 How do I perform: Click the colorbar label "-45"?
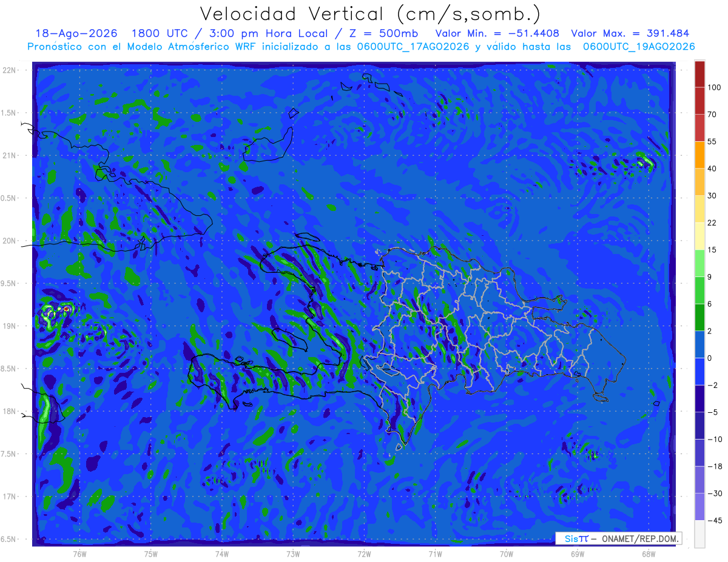(x=714, y=520)
